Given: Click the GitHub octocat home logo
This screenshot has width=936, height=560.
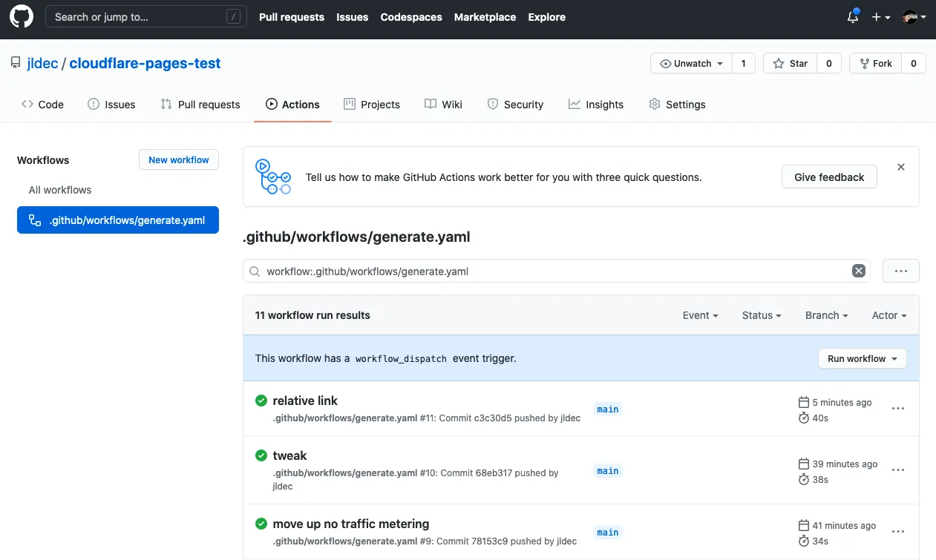Looking at the screenshot, I should (x=21, y=17).
